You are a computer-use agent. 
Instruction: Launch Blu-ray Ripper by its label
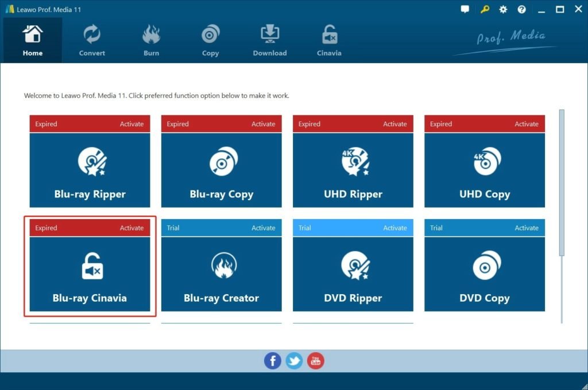tap(90, 194)
